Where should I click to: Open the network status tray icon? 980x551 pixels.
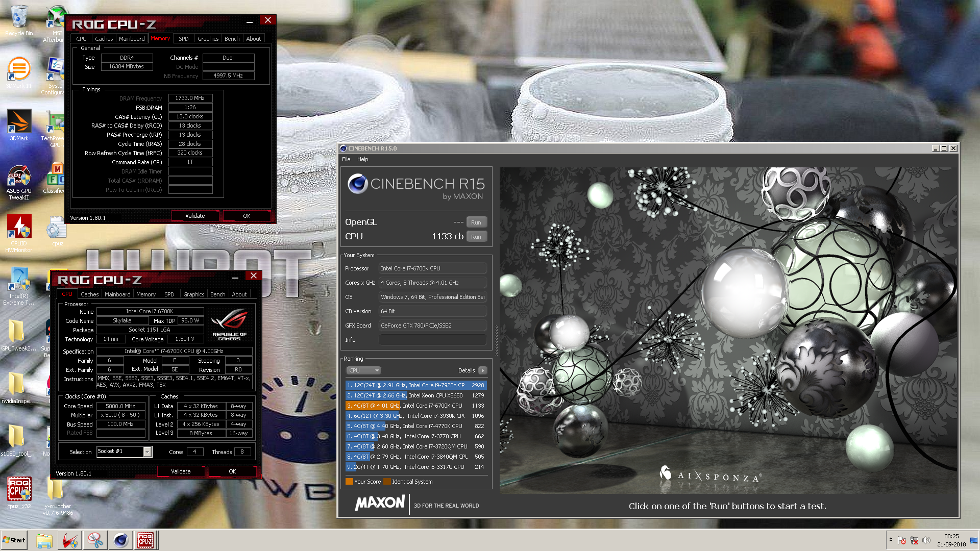pos(914,540)
